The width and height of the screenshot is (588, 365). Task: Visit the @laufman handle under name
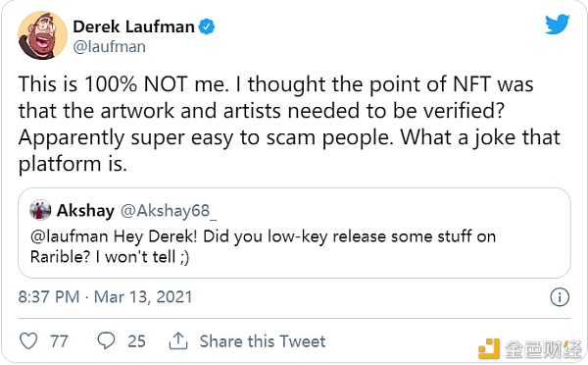coord(109,47)
